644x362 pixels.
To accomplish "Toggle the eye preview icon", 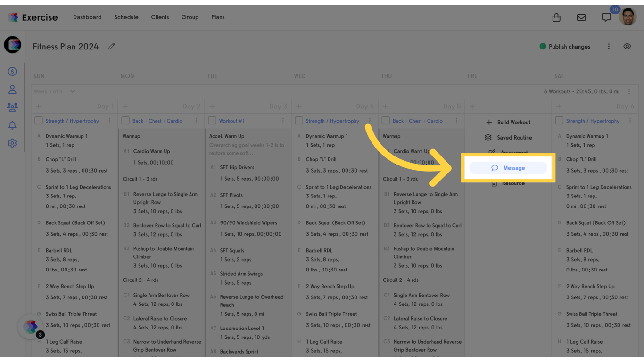I will [627, 47].
